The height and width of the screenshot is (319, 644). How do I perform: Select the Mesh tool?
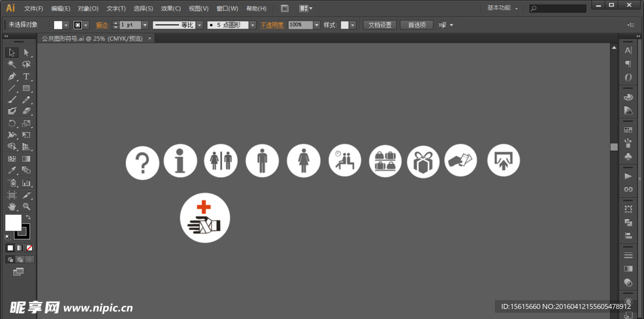pos(12,159)
